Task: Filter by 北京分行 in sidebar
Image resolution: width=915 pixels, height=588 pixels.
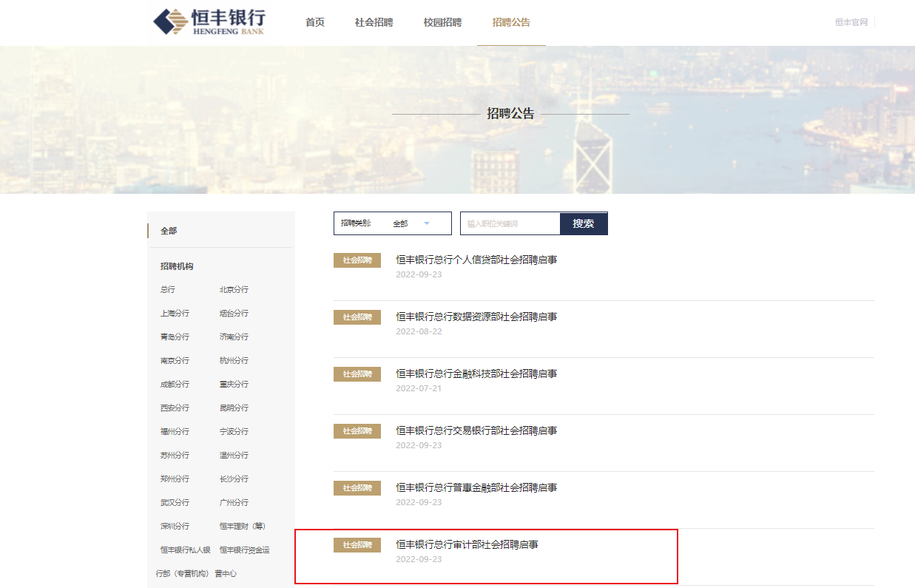Action: click(x=234, y=290)
